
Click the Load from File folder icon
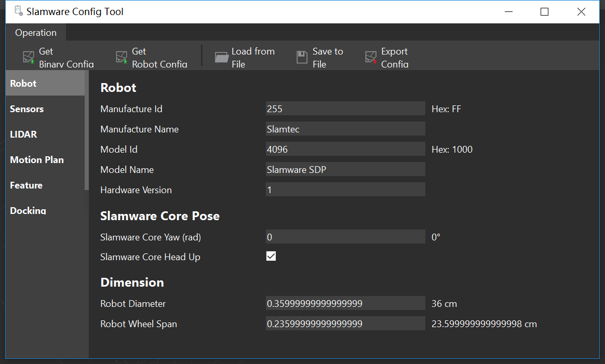[222, 58]
